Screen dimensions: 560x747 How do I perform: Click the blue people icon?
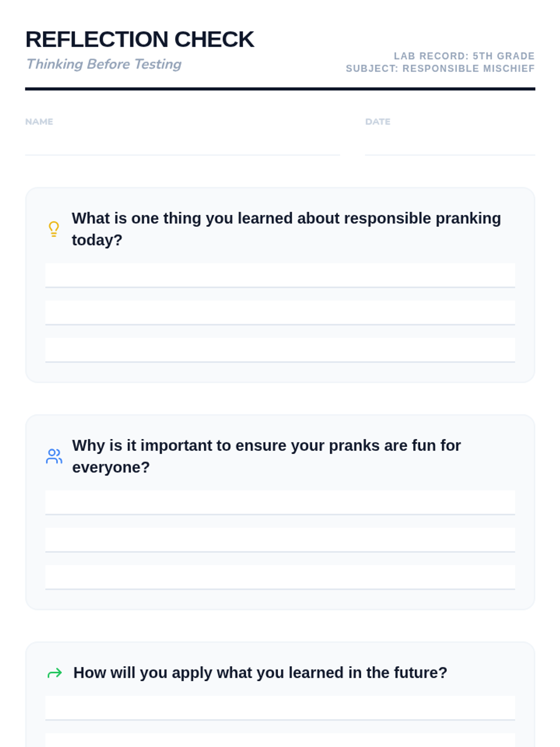click(54, 456)
